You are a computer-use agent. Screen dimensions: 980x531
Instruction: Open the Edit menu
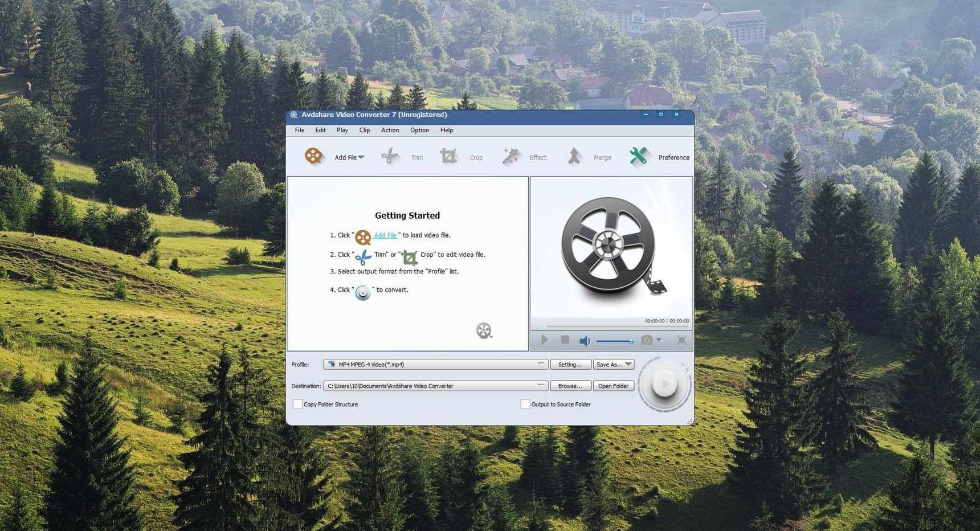point(321,130)
